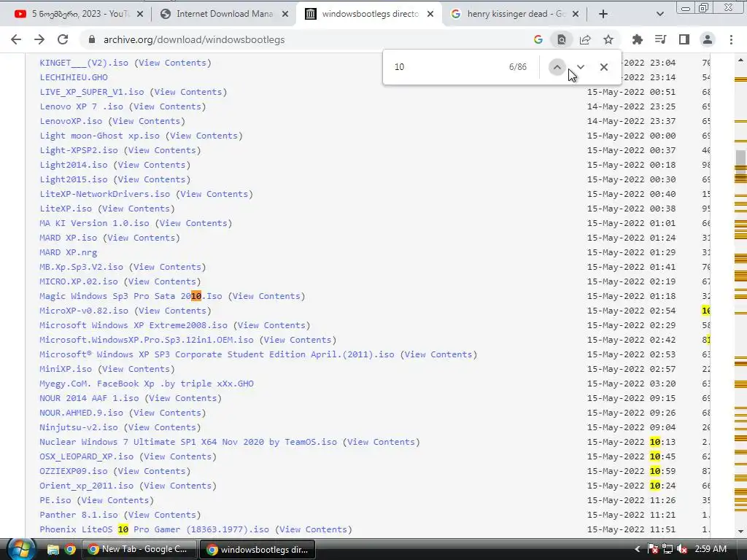Open the Action Center flag icon
747x560 pixels.
[653, 549]
